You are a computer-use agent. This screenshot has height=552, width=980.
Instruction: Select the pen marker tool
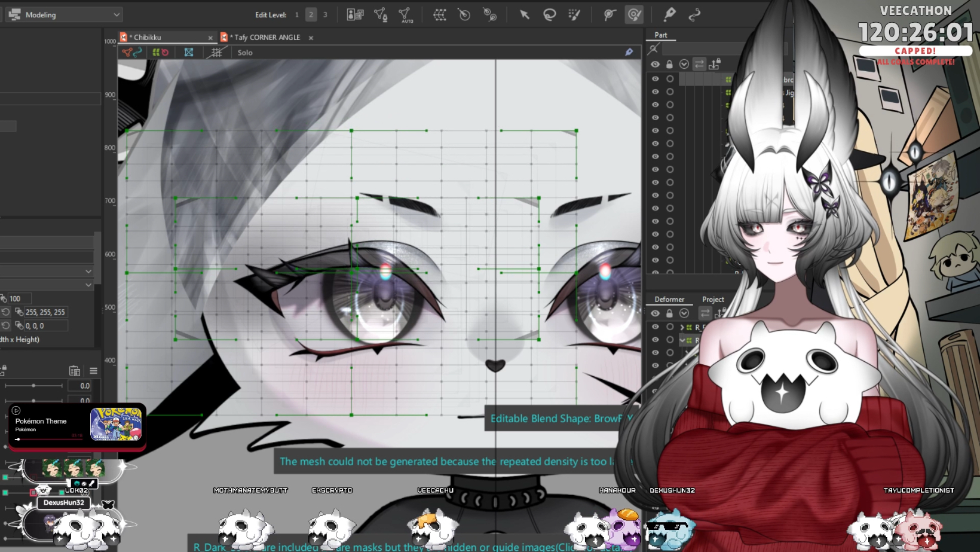tap(669, 14)
